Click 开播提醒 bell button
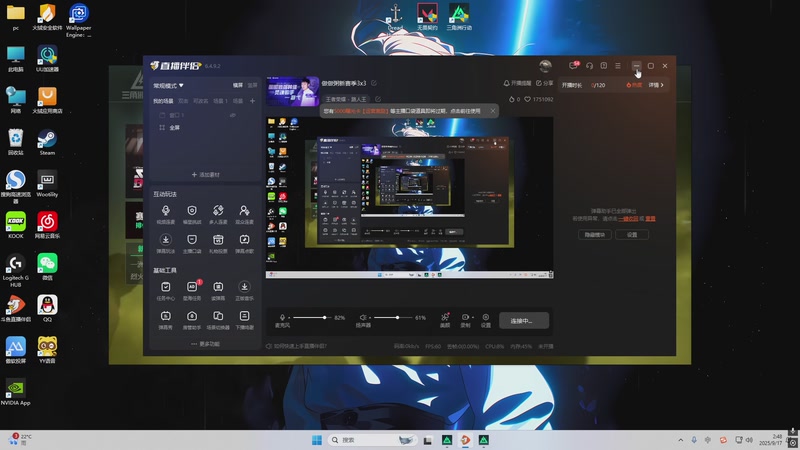 (517, 83)
